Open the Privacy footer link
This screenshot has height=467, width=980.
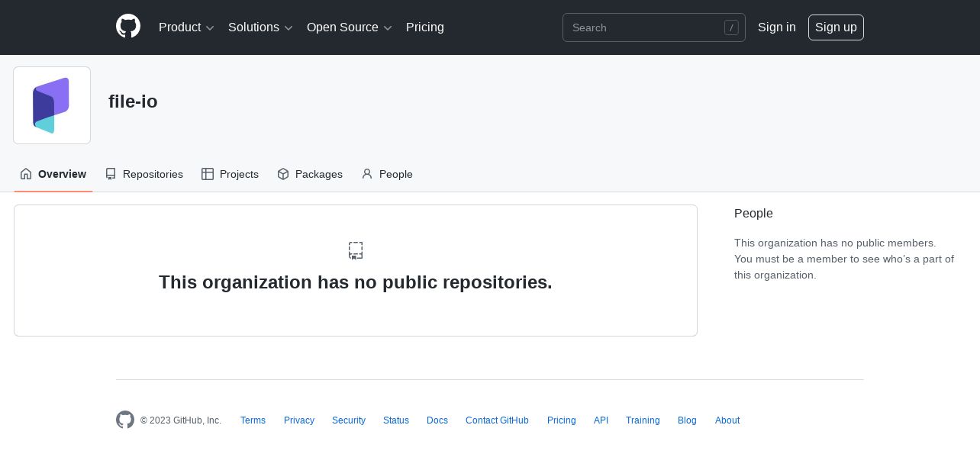click(299, 420)
